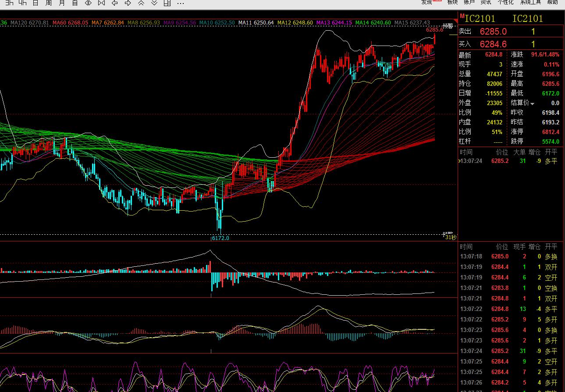The image size is (565, 392).
Task: Select the weekly (周) period icon
Action: [x=49, y=3]
